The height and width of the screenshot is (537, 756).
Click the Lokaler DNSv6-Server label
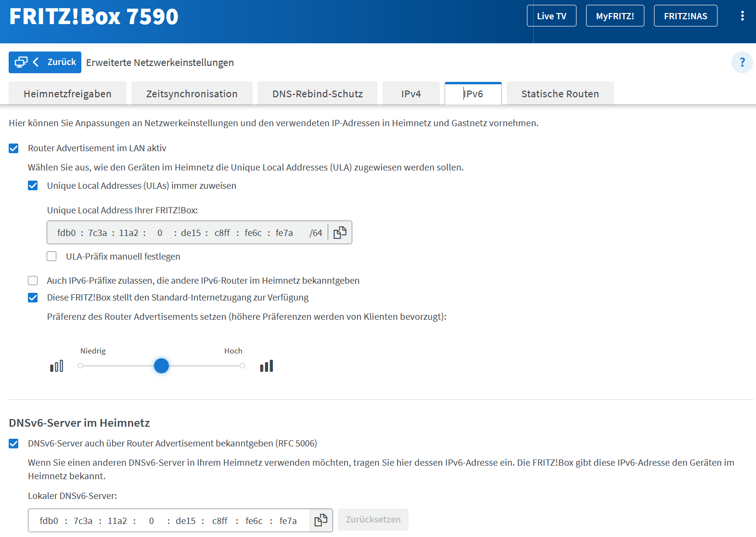click(72, 496)
